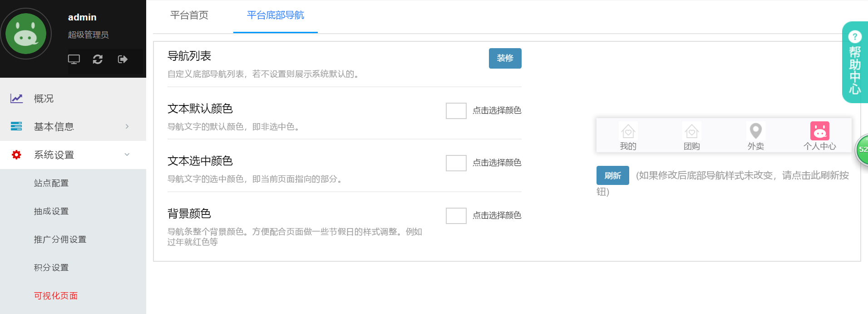Click the 装修 button for 导航列表

(505, 58)
